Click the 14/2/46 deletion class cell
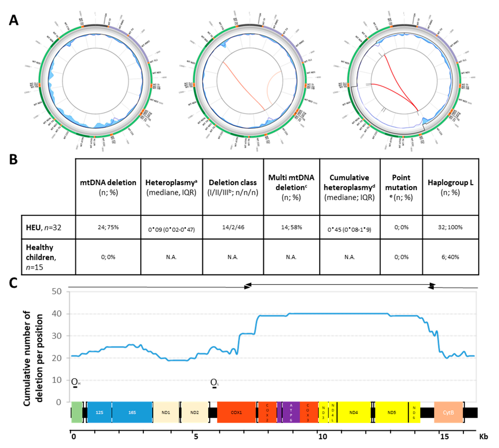This screenshot has height=448, width=499. click(233, 227)
